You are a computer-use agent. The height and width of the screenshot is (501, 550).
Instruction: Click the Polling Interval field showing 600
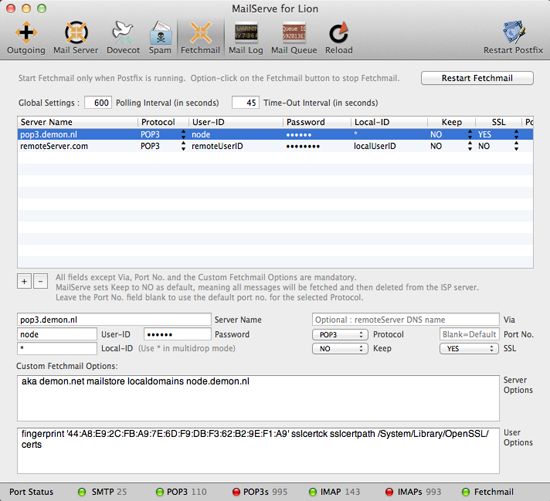(x=98, y=103)
